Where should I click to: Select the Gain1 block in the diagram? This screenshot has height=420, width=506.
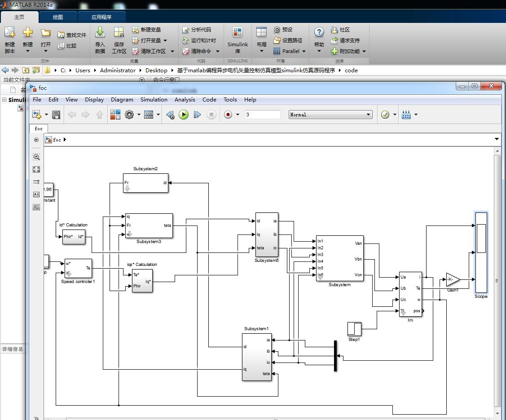[453, 279]
